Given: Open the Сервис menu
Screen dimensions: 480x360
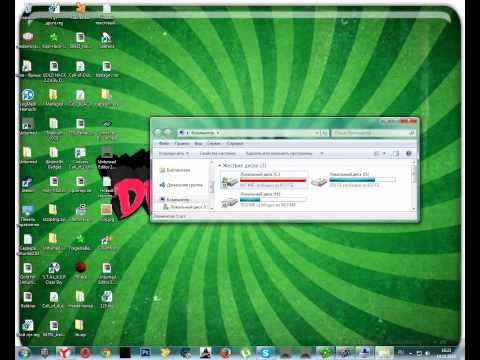Looking at the screenshot, I should (x=214, y=143).
